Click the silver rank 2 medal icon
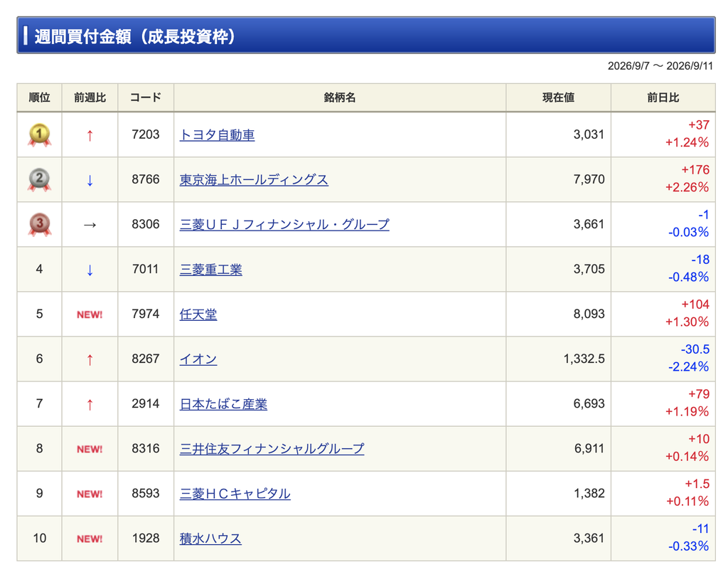Viewport: 728px width, 577px height. coord(40,180)
